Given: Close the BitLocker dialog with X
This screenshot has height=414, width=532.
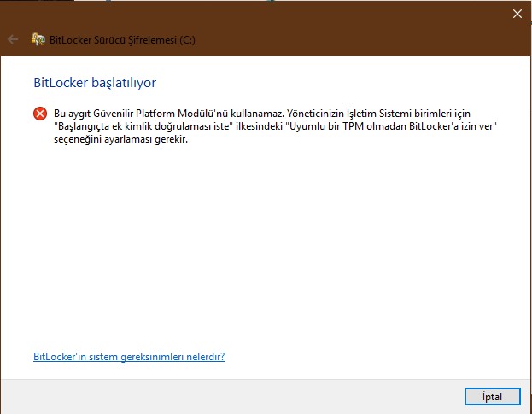Looking at the screenshot, I should tap(517, 14).
